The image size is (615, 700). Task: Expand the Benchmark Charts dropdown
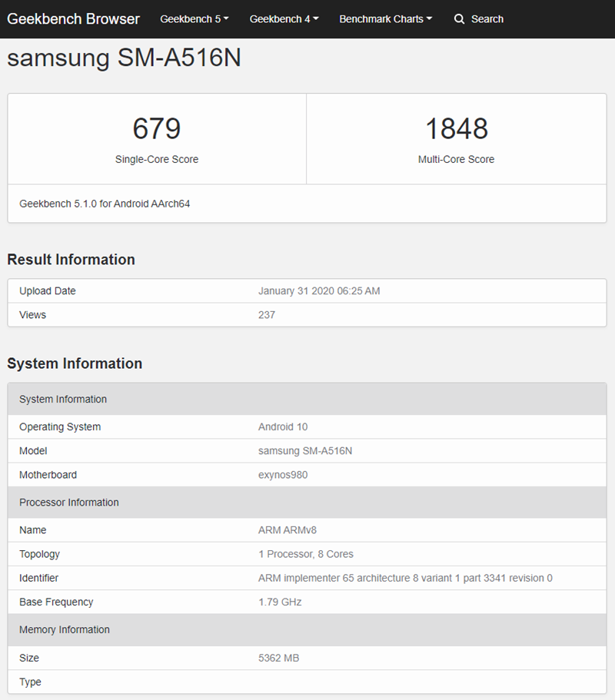pos(385,18)
